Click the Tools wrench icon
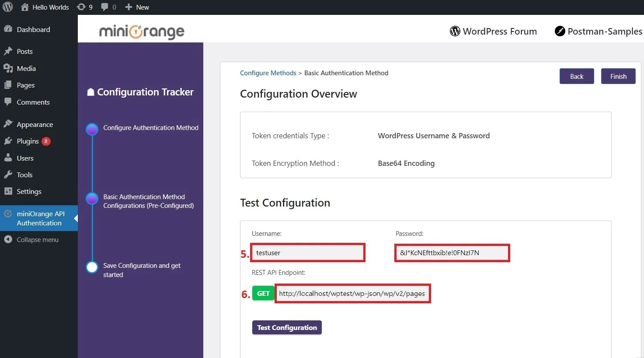The width and height of the screenshot is (644, 358). (x=8, y=175)
